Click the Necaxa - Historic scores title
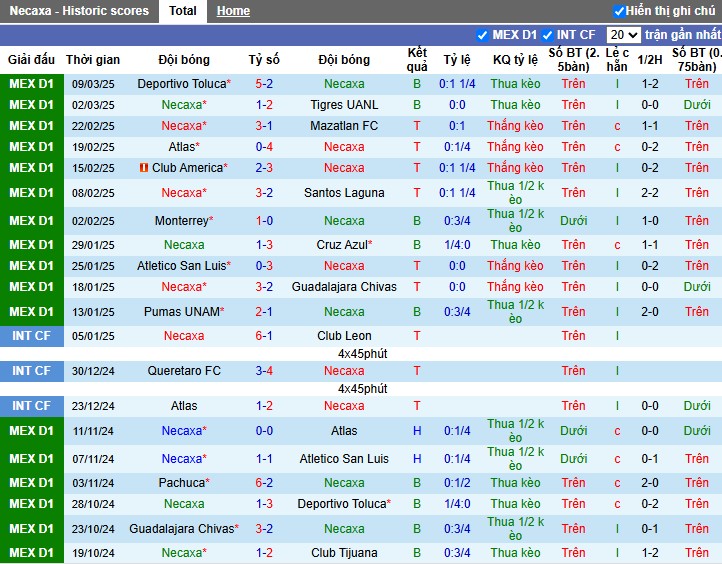This screenshot has height=564, width=722. [79, 11]
